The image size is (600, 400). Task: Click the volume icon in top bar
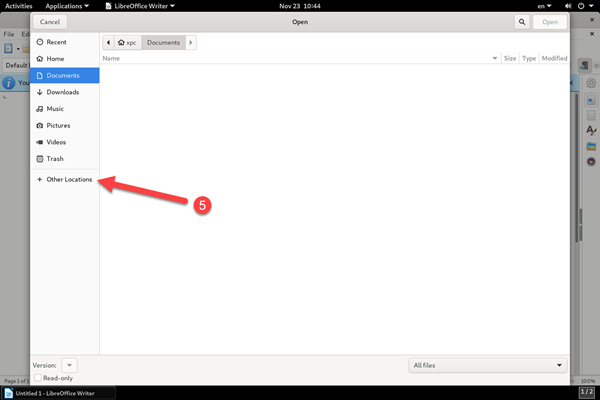(568, 6)
